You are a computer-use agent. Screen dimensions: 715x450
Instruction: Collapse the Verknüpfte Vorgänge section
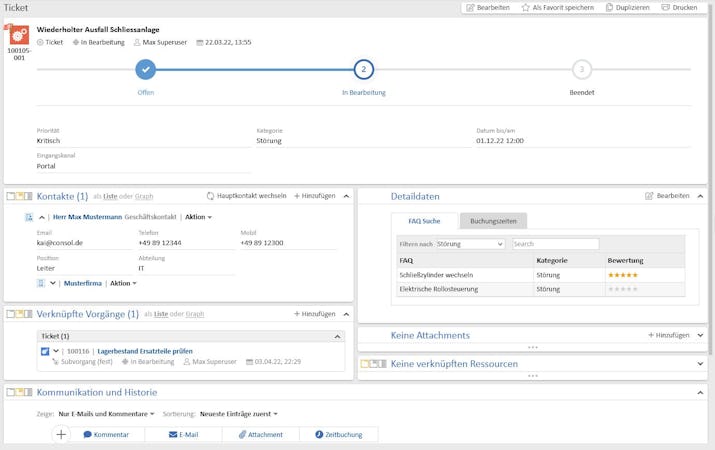(x=346, y=314)
